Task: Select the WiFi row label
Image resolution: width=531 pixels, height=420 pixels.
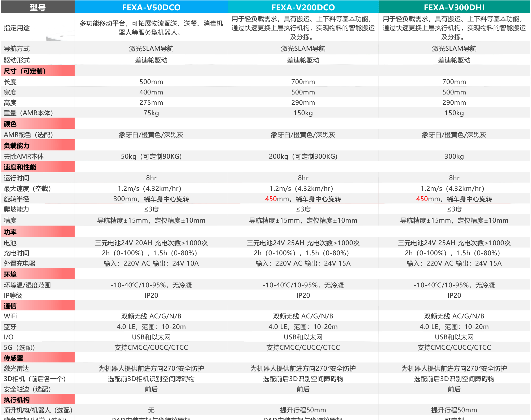Action: 10,316
